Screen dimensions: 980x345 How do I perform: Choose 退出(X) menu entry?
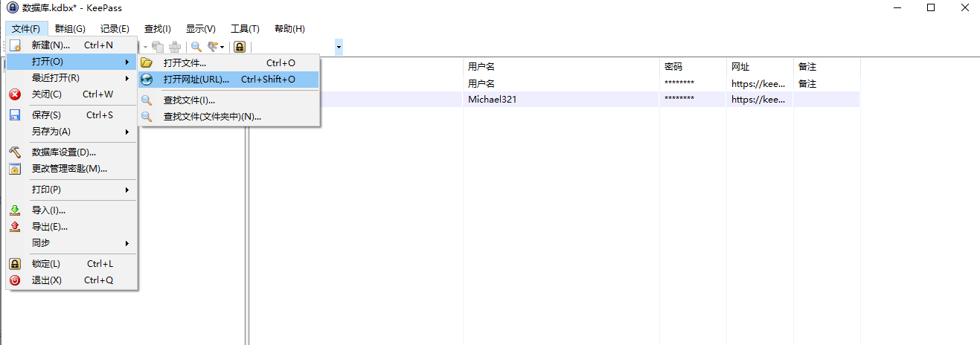[72, 280]
